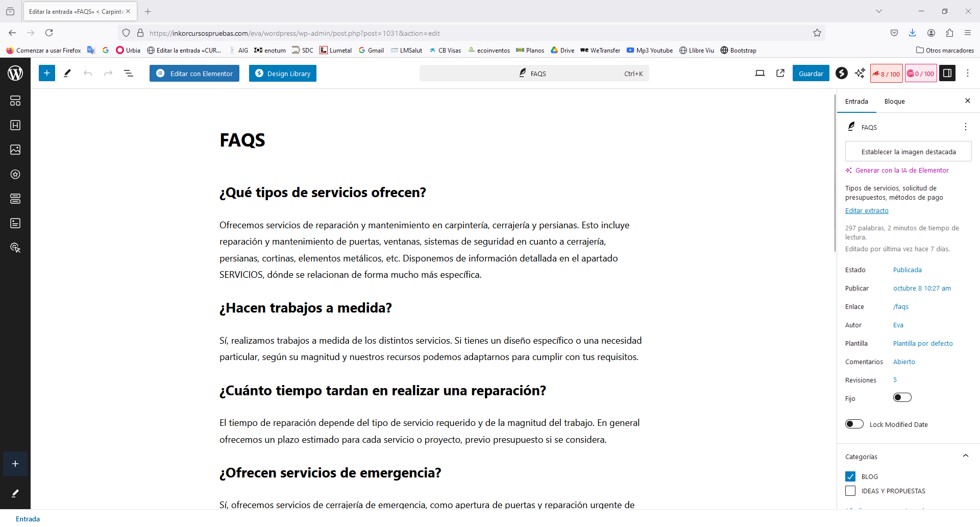Open preview in new tab icon
Screen dimensions: 980x527
(x=780, y=73)
